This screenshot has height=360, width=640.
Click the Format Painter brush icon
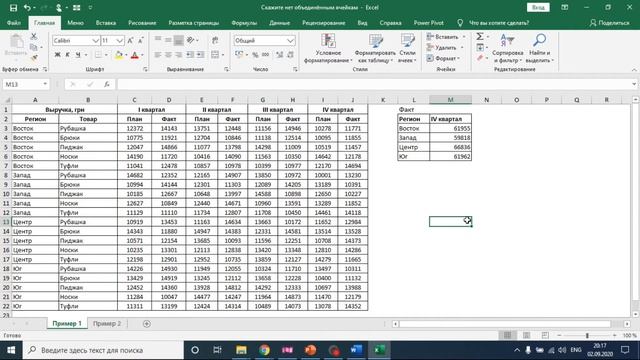(x=34, y=58)
